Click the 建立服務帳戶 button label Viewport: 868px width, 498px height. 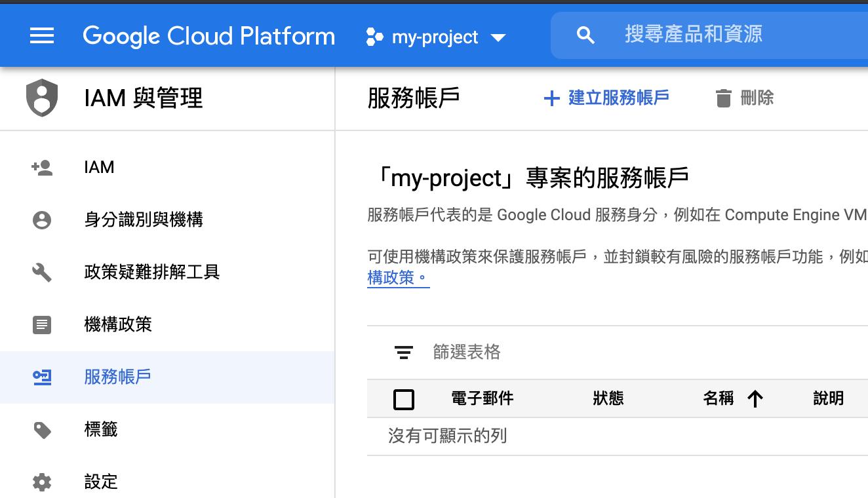[619, 98]
